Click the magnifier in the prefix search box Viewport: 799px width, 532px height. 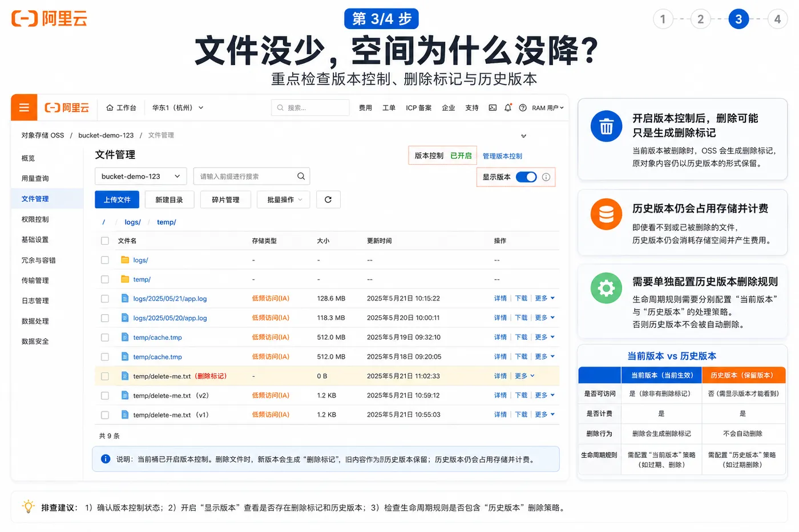[x=301, y=176]
